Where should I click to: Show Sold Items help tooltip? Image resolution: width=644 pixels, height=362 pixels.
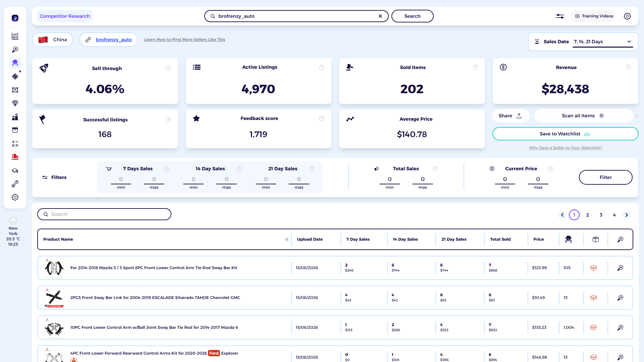tap(475, 67)
